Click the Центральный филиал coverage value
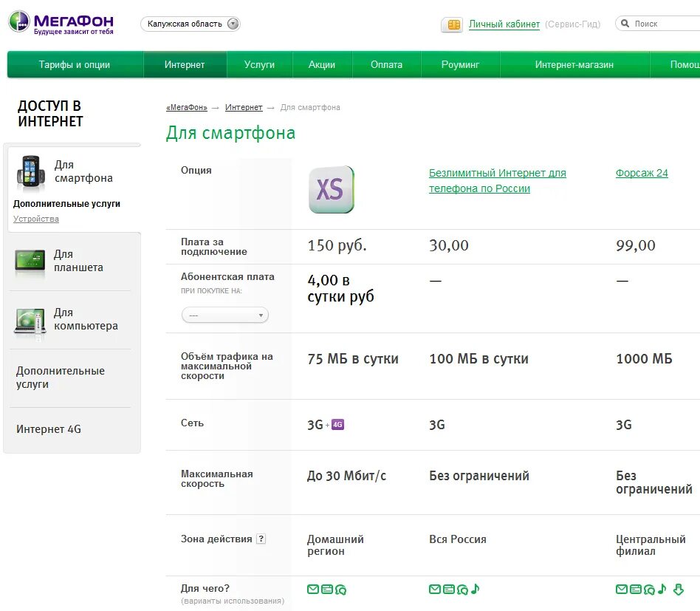The image size is (700, 611). click(651, 545)
